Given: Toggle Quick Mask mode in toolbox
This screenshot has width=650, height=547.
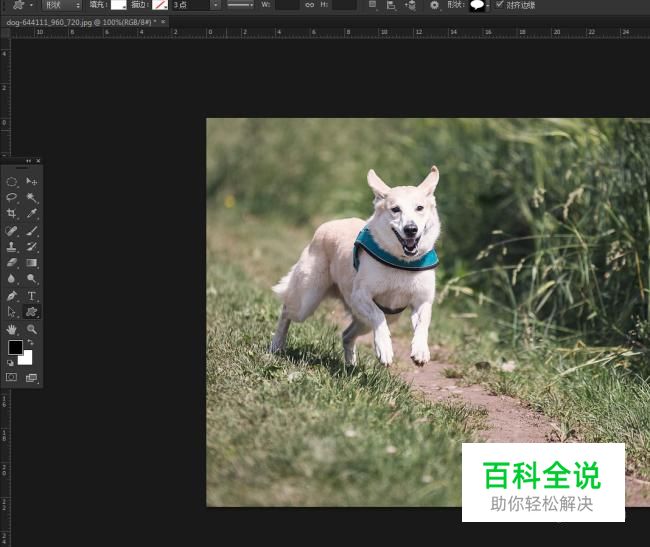Looking at the screenshot, I should tap(12, 378).
